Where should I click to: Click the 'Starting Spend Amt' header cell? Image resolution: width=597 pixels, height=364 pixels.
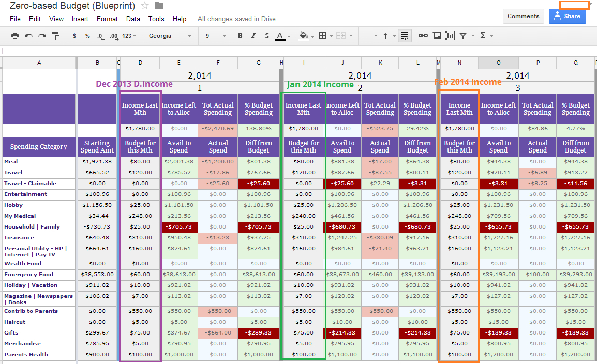97,146
